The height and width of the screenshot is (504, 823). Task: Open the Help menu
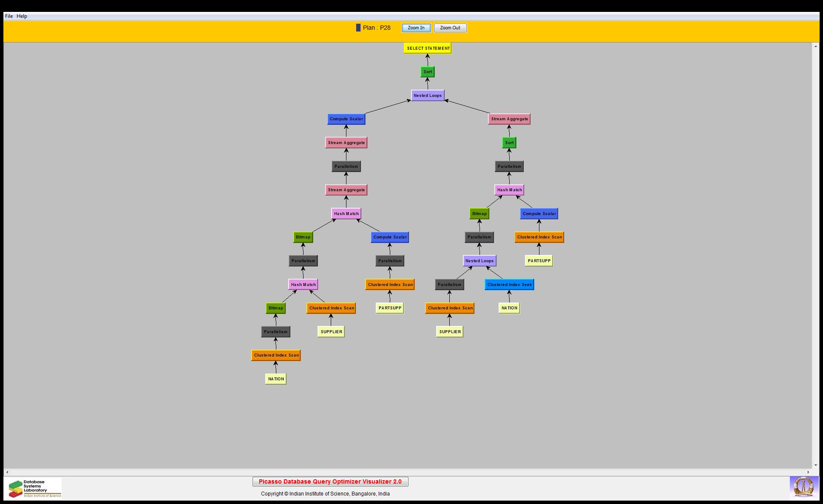coord(22,16)
